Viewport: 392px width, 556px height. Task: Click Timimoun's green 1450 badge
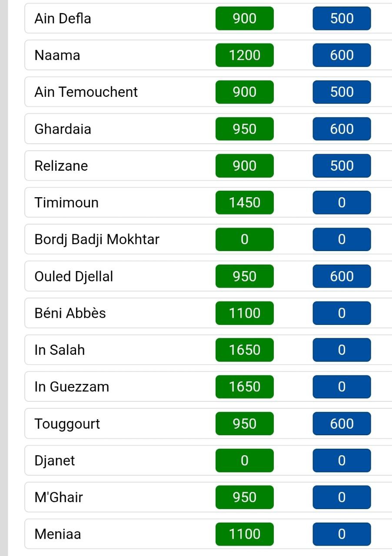pos(245,202)
